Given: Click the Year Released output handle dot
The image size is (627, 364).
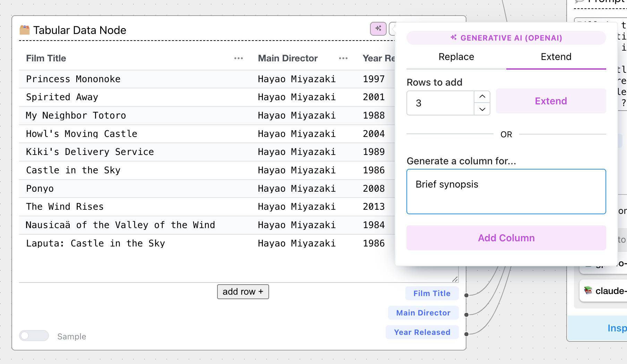Looking at the screenshot, I should pyautogui.click(x=466, y=334).
